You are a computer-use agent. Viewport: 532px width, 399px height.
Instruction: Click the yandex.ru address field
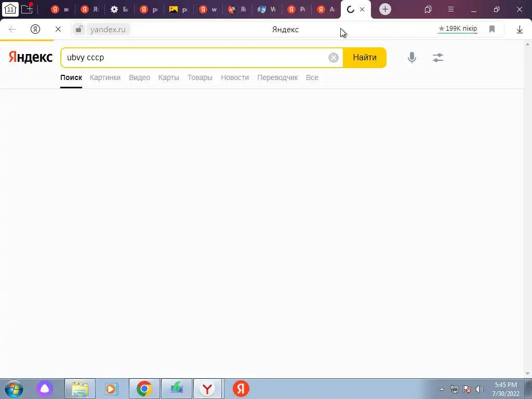tap(108, 30)
